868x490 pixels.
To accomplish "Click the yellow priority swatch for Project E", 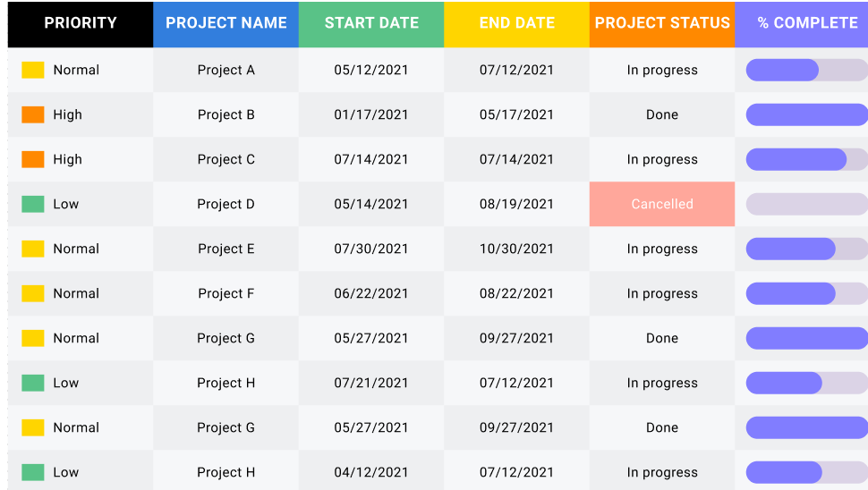I will tap(32, 249).
